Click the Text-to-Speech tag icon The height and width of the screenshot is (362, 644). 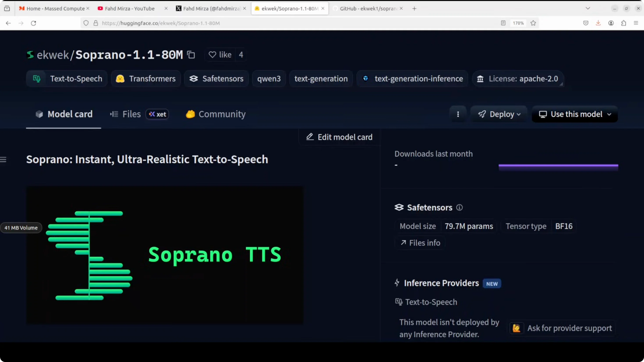click(x=37, y=79)
